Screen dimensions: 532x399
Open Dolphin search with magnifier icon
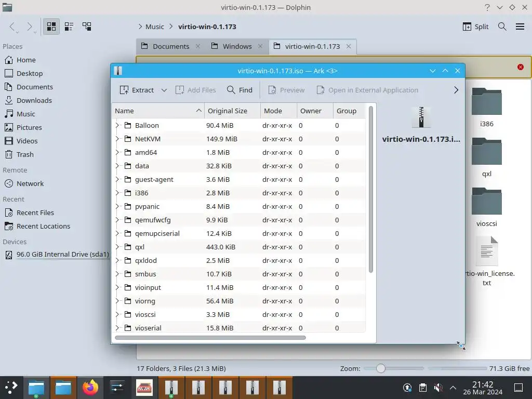point(502,26)
